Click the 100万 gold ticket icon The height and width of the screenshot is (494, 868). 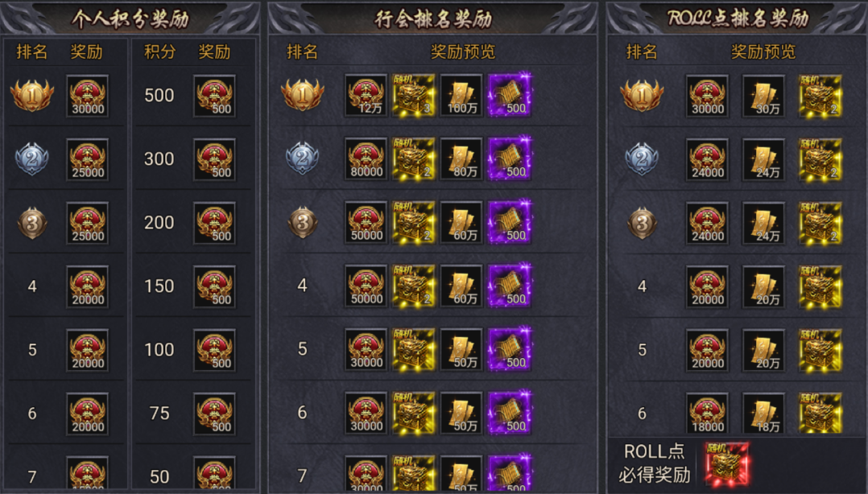pyautogui.click(x=461, y=95)
